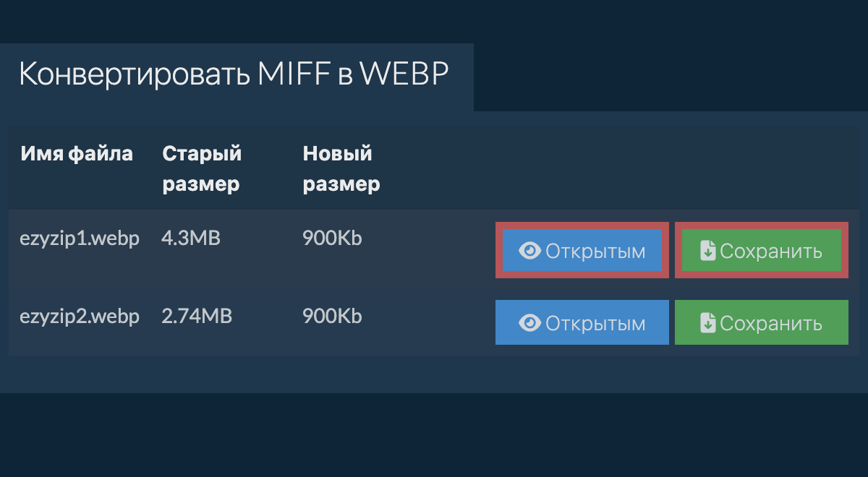The image size is (868, 477).
Task: Click the ezyzip1.webp file name
Action: coord(80,239)
